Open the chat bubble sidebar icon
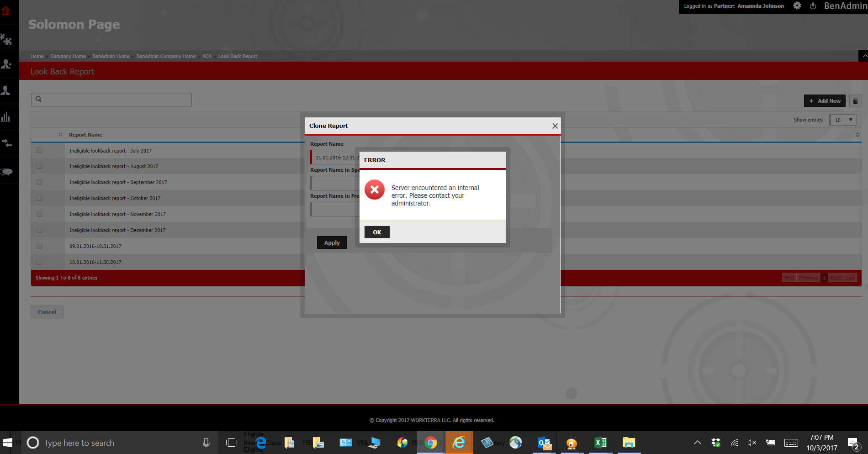This screenshot has height=454, width=868. click(7, 172)
